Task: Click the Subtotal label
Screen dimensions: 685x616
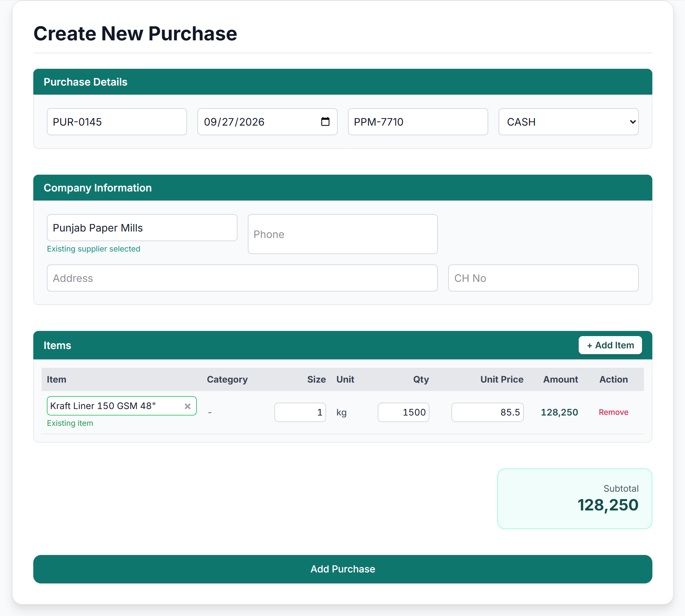Action: click(621, 488)
